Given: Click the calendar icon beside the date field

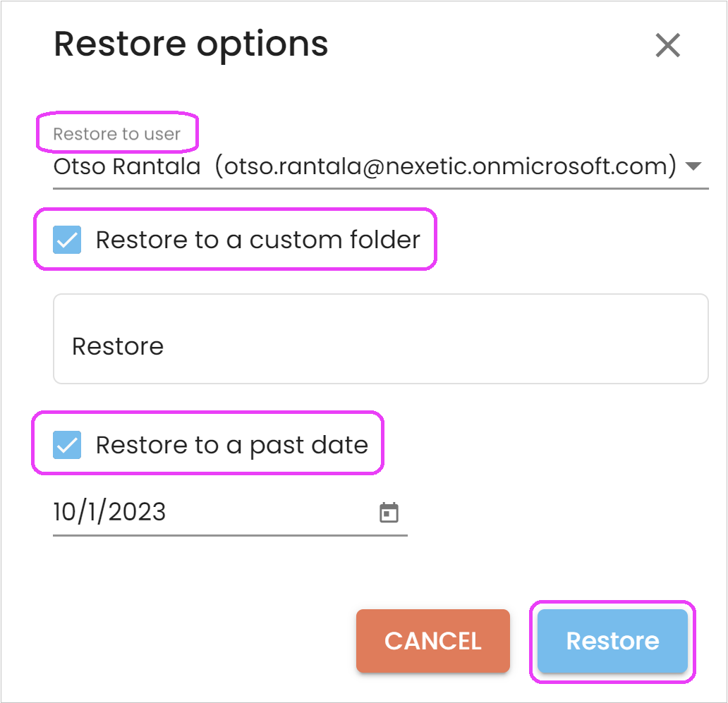Looking at the screenshot, I should 390,512.
